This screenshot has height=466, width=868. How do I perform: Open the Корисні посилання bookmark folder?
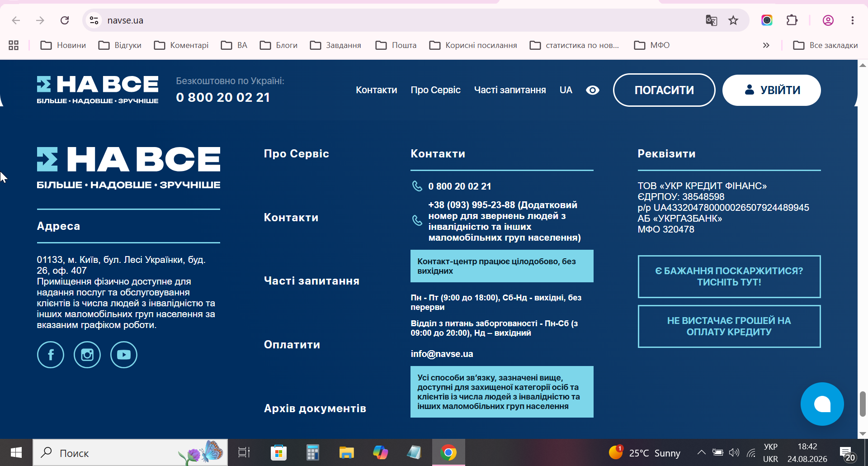click(x=473, y=45)
